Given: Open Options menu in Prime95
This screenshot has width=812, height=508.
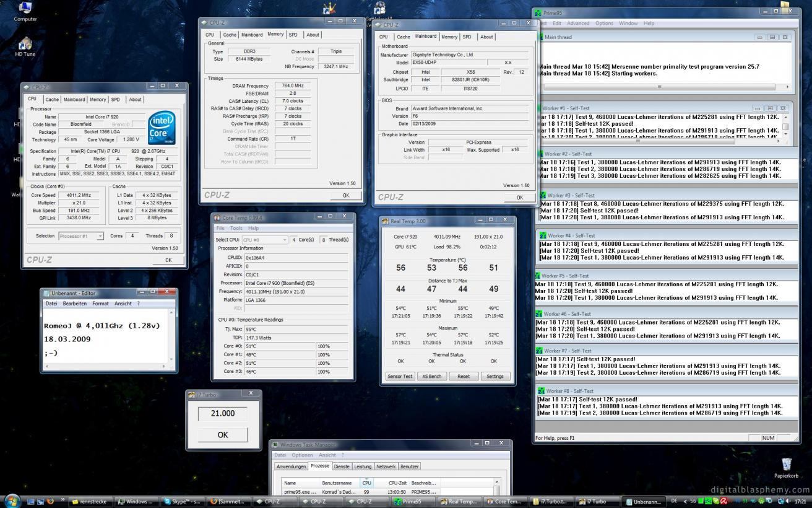Looking at the screenshot, I should (x=604, y=24).
